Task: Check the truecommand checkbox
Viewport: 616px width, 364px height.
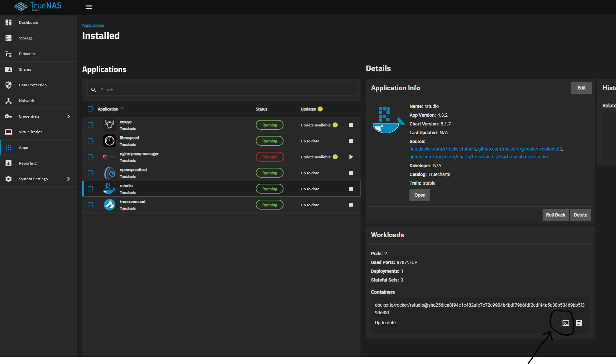Action: [90, 205]
